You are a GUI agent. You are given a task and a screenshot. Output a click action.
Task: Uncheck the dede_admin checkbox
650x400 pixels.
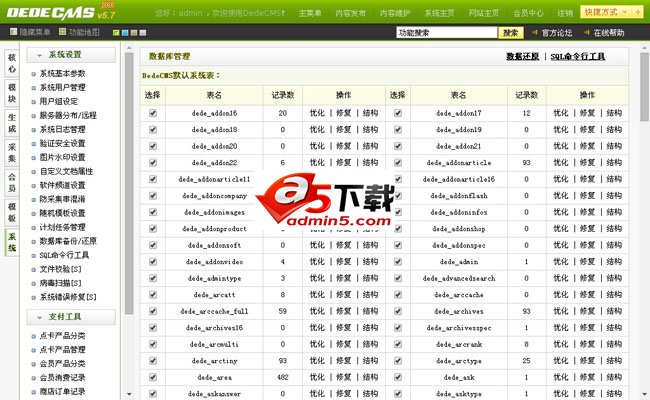click(x=398, y=262)
